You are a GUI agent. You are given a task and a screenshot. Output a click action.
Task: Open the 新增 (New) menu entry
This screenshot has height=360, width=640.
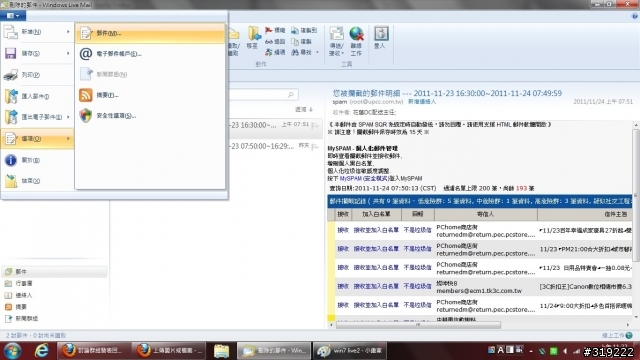pos(37,32)
